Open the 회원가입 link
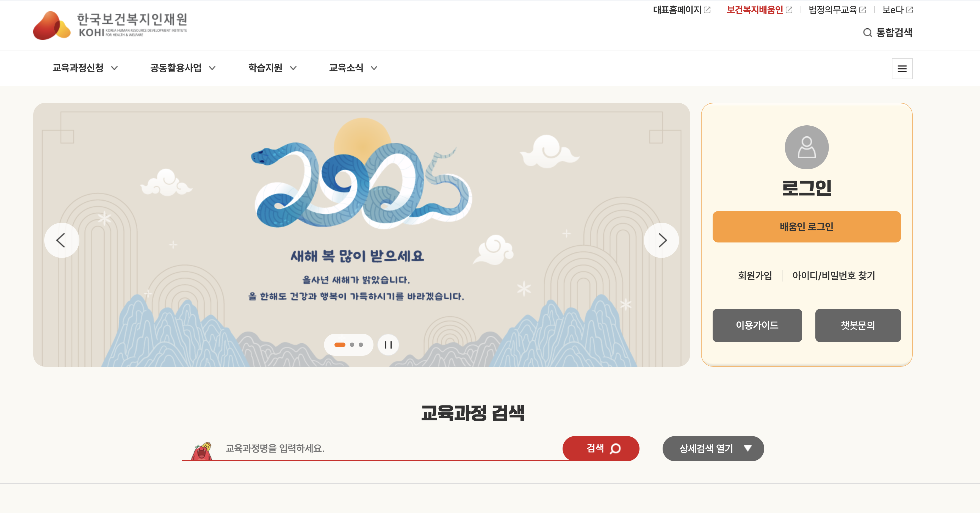The width and height of the screenshot is (980, 513). pyautogui.click(x=755, y=275)
